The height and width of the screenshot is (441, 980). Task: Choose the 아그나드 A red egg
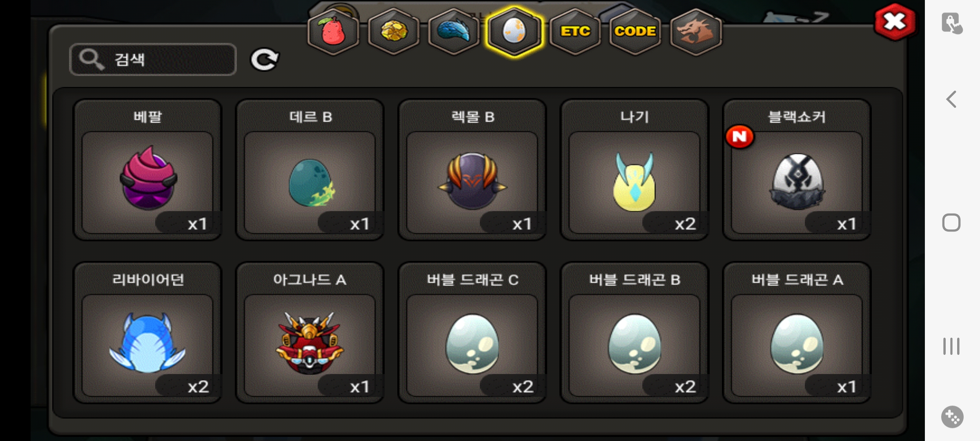point(310,332)
